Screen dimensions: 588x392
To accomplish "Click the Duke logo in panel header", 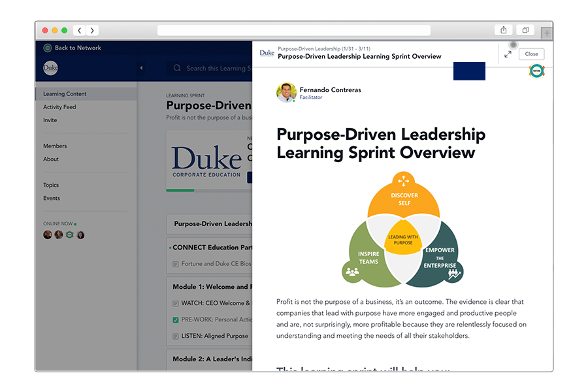I will (x=267, y=53).
